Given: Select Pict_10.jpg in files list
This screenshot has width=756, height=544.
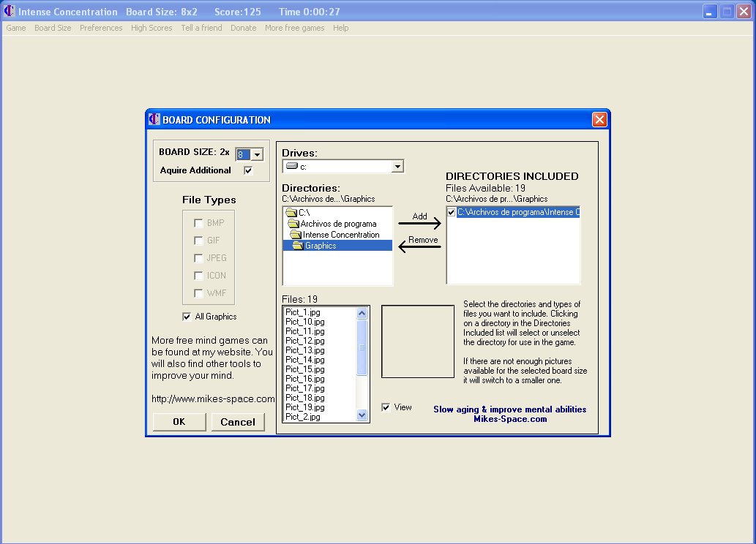Looking at the screenshot, I should pyautogui.click(x=304, y=322).
